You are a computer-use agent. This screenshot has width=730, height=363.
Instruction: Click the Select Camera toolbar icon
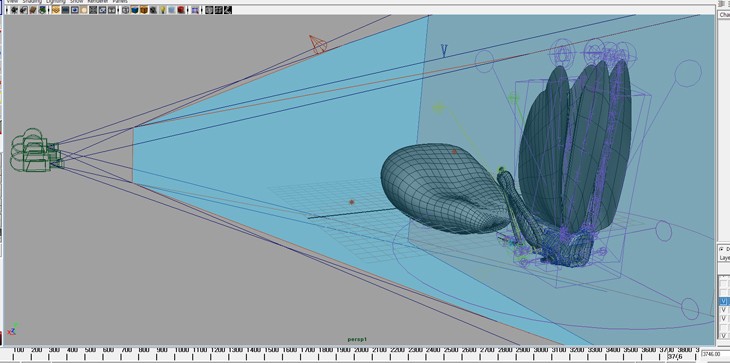pos(14,10)
